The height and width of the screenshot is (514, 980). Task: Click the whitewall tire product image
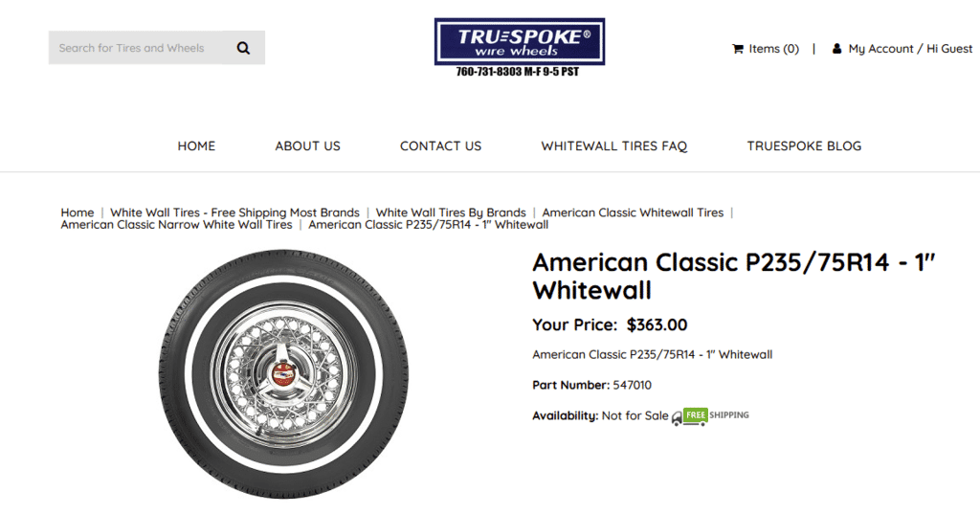click(281, 374)
